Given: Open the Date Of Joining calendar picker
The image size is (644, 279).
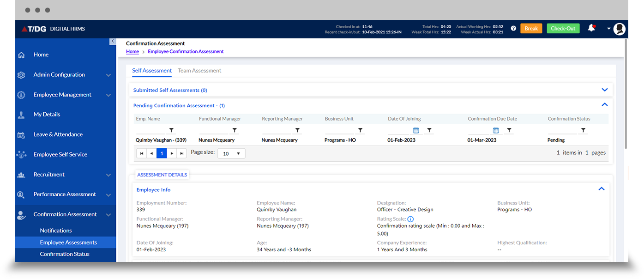Looking at the screenshot, I should [415, 131].
